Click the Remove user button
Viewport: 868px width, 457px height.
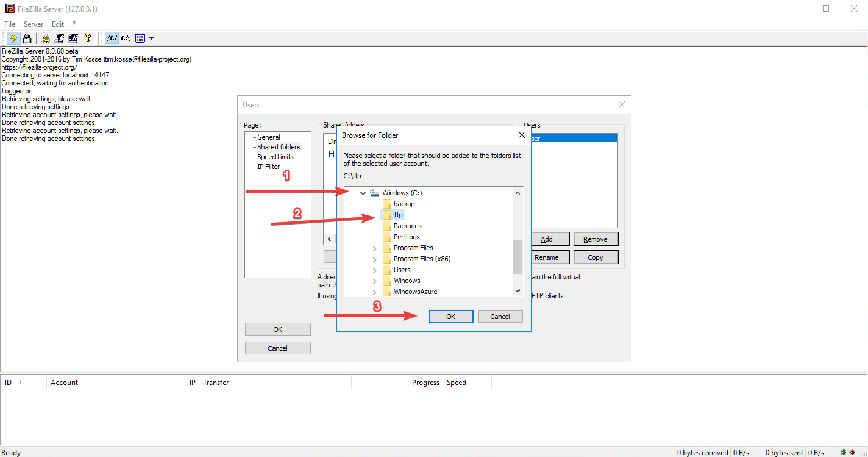[596, 239]
